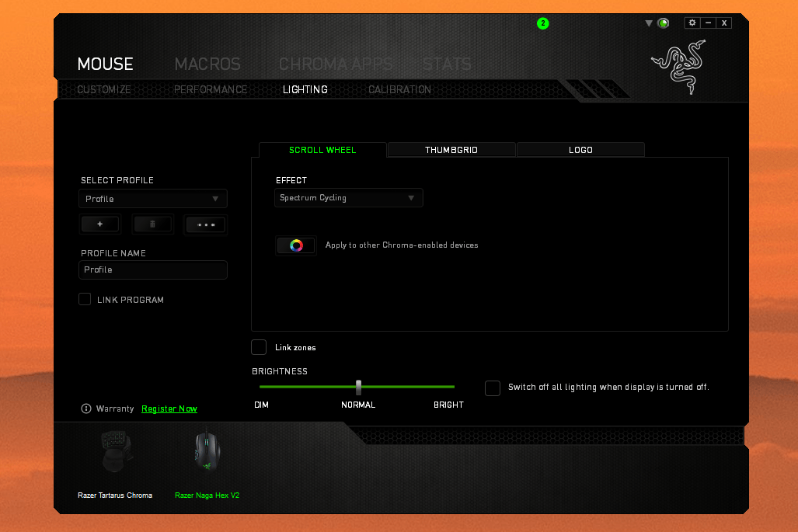The height and width of the screenshot is (532, 798).
Task: Expand the Effect Spectrum Cycling dropdown
Action: pos(349,198)
